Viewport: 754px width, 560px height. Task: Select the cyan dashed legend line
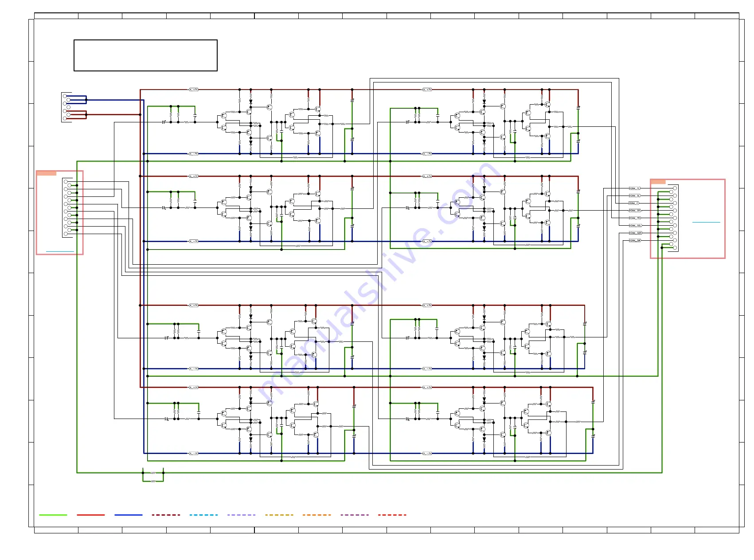pos(204,515)
